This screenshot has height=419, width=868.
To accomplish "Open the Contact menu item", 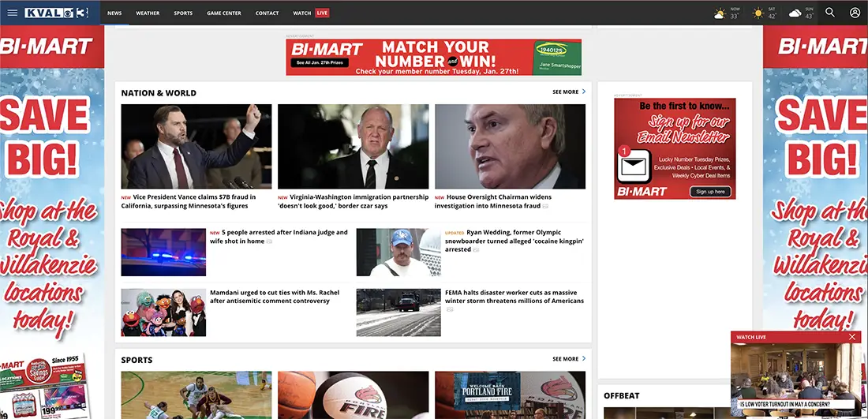I will (x=267, y=13).
